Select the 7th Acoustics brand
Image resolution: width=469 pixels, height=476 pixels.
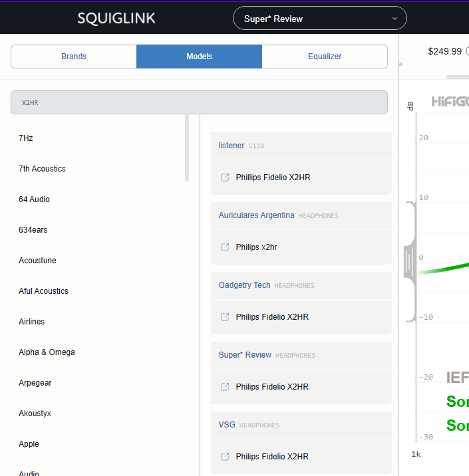(42, 169)
